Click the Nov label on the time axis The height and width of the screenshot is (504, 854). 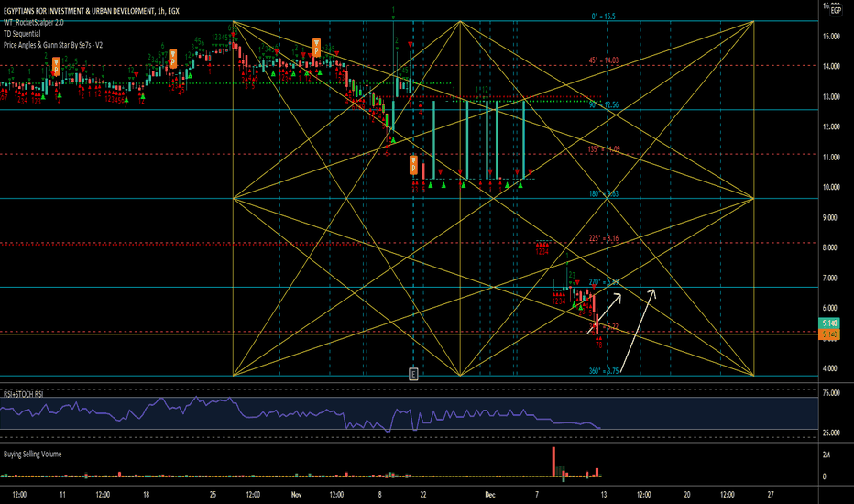click(296, 495)
